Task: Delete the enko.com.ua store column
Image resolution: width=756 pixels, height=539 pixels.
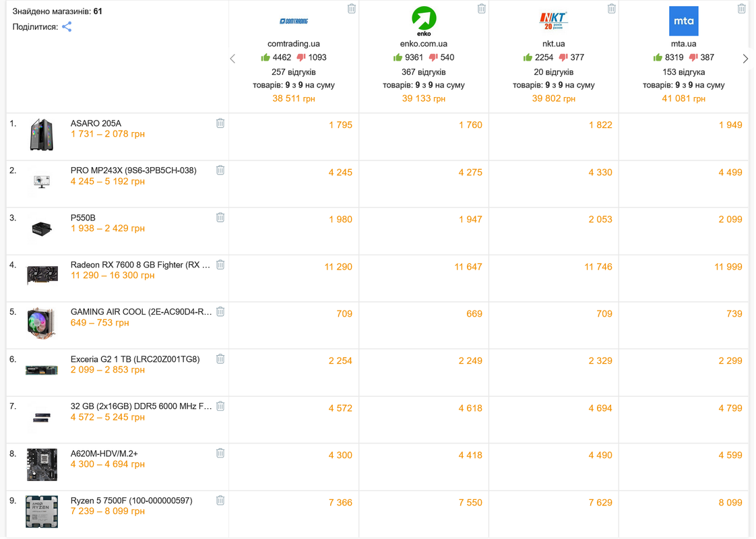Action: pyautogui.click(x=482, y=9)
